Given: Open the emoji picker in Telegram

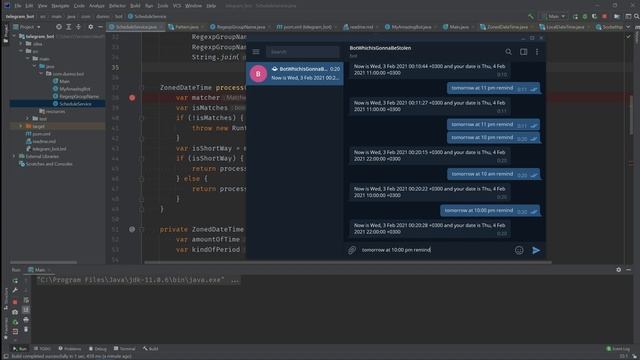Looking at the screenshot, I should (519, 250).
